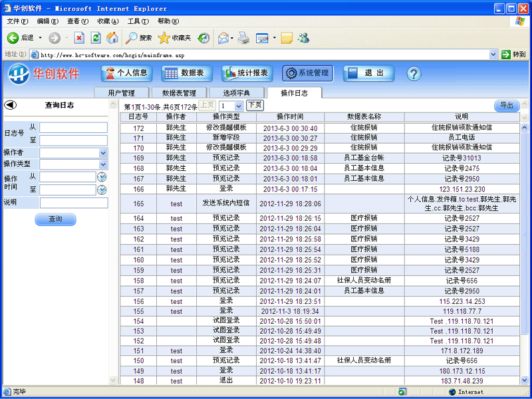Open the start time calendar picker
The image size is (532, 399).
pyautogui.click(x=102, y=177)
